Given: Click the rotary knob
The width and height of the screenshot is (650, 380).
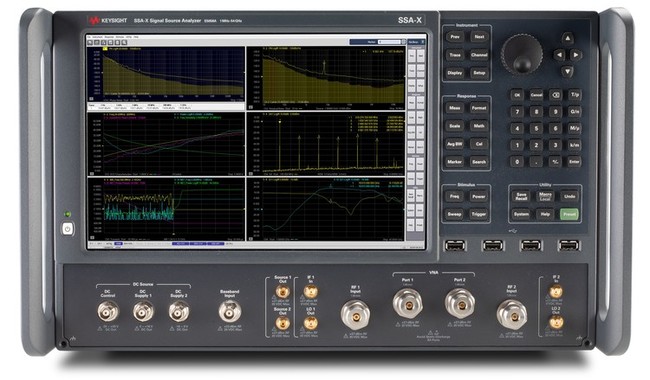Looking at the screenshot, I should coord(522,55).
